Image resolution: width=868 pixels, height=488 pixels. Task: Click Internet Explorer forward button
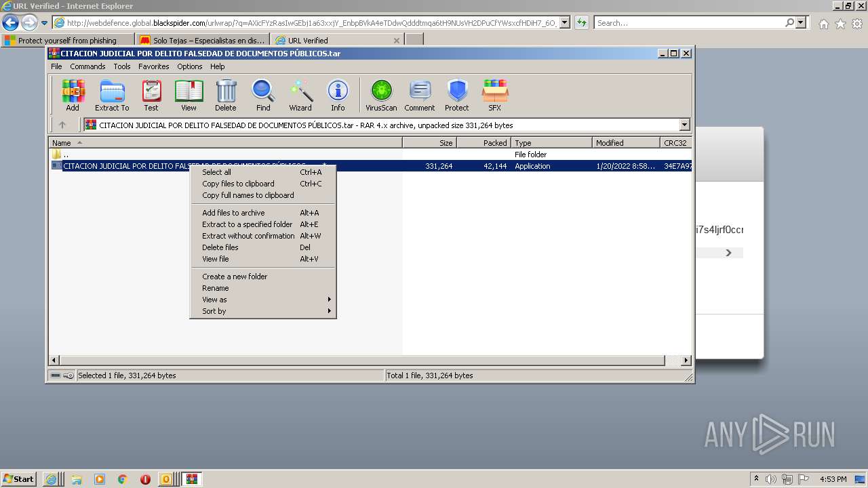coord(29,23)
